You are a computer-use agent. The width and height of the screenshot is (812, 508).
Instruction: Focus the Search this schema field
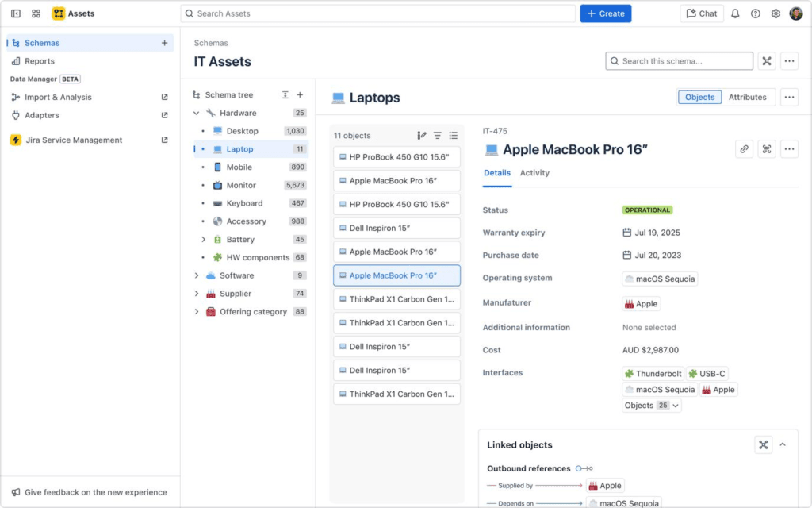[x=679, y=61]
